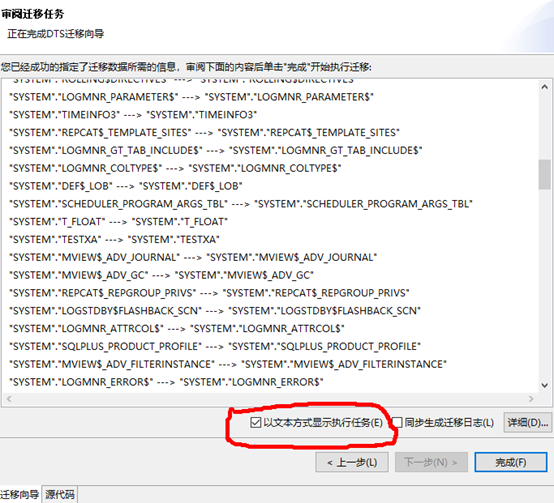This screenshot has height=503, width=554.
Task: Select the TESTXA mapping line
Action: tap(114, 239)
